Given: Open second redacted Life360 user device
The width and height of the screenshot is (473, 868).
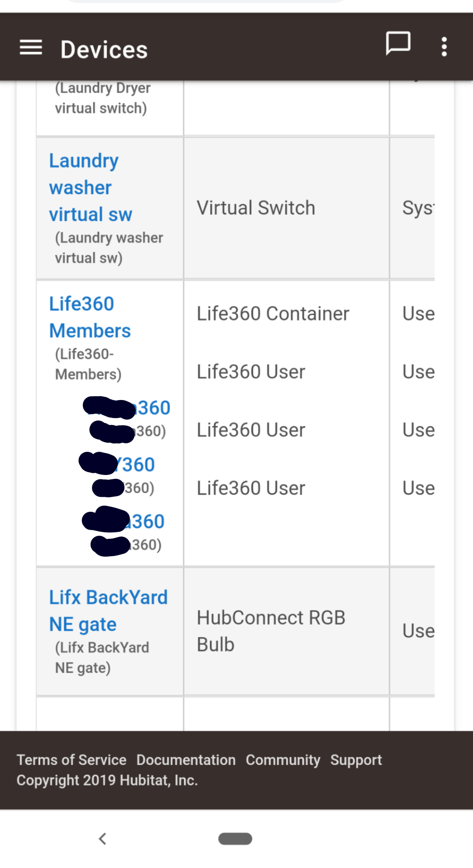Looking at the screenshot, I should click(138, 465).
